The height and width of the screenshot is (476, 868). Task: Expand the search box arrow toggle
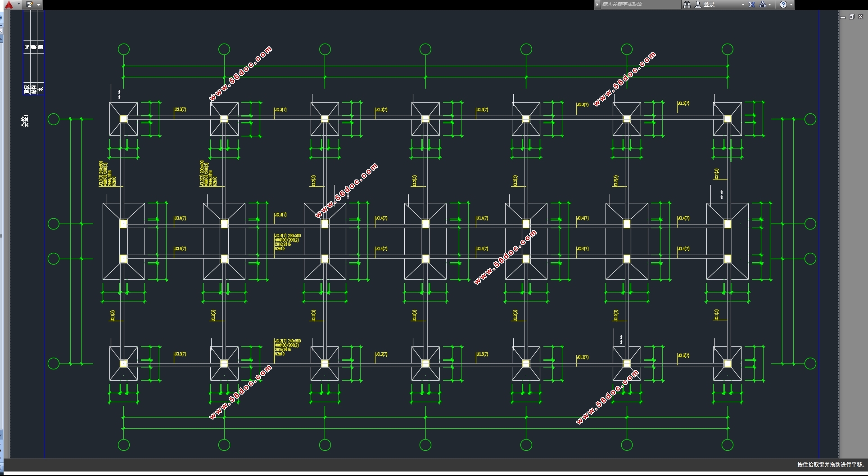point(597,4)
